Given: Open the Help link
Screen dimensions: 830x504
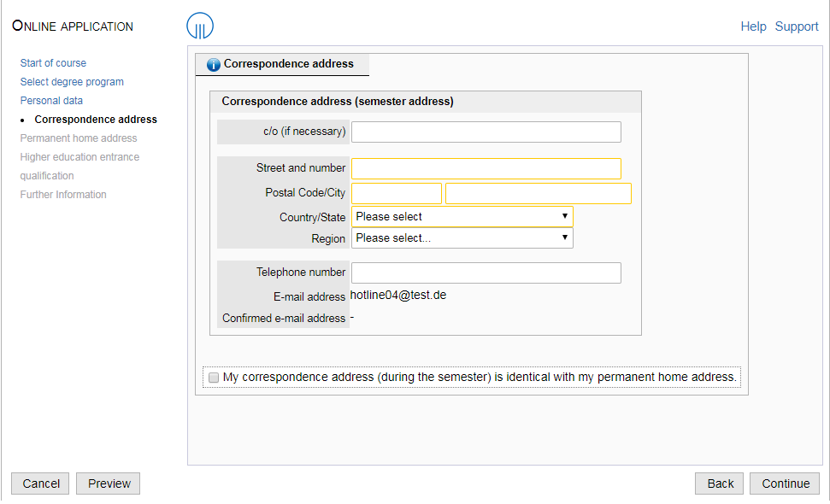Looking at the screenshot, I should coord(753,26).
